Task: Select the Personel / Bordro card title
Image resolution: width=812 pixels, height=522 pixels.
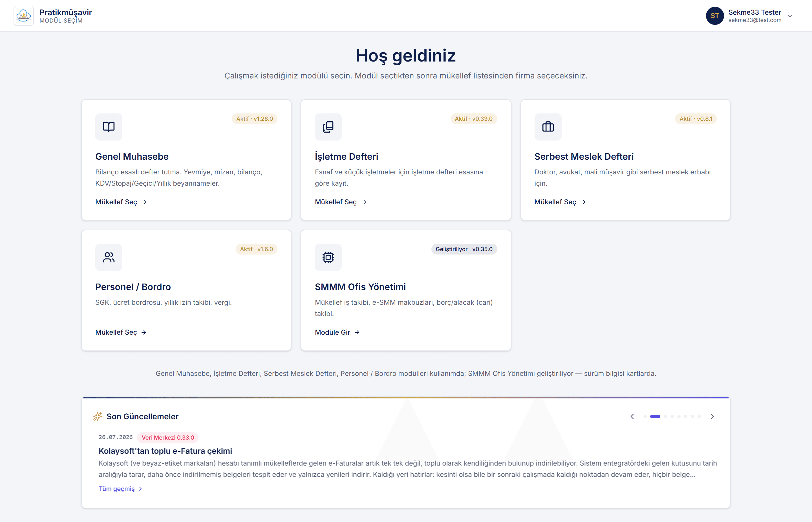Action: (x=133, y=287)
